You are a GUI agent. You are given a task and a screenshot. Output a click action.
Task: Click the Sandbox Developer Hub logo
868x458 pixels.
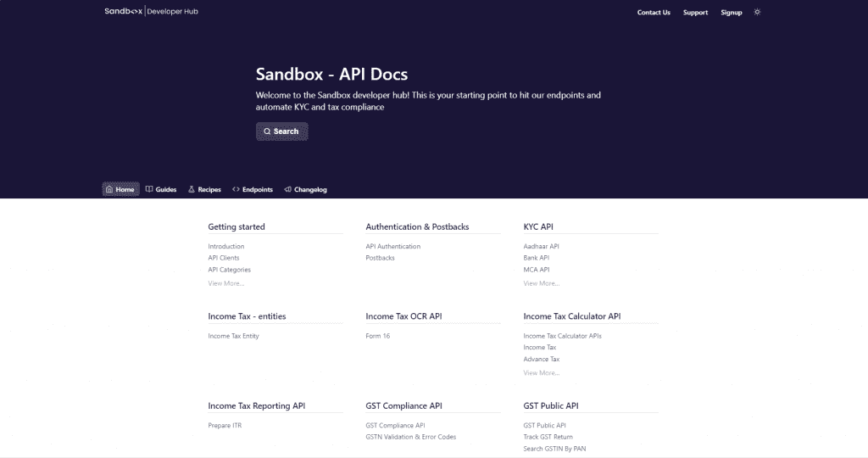[x=151, y=11]
